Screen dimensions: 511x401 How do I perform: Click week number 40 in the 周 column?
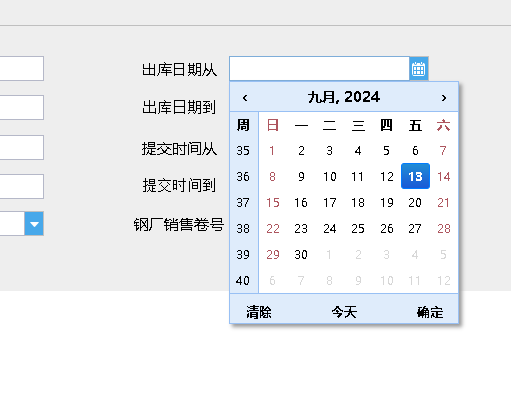(243, 280)
